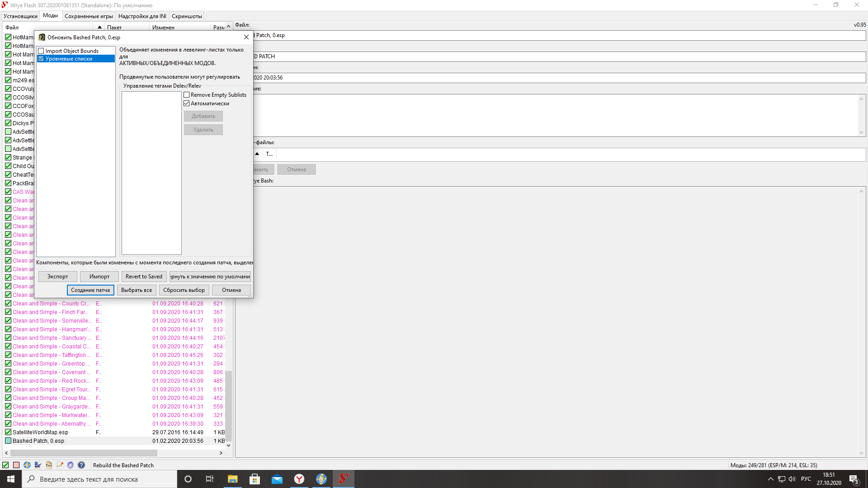Open the Скриншоты tab
This screenshot has height=488, width=868.
(x=187, y=16)
